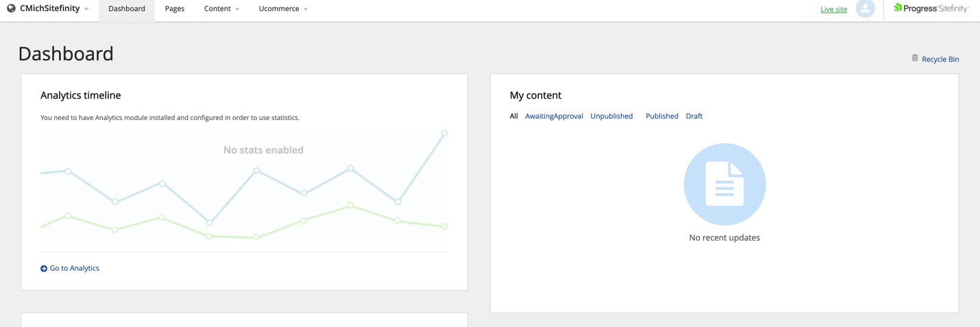Screen dimensions: 980x327
Task: Click the Progress Sitefinity logo
Action: (x=931, y=9)
